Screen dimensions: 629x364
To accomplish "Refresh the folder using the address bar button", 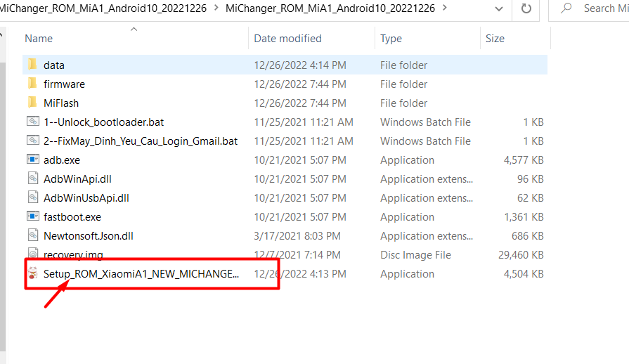I will (x=525, y=9).
